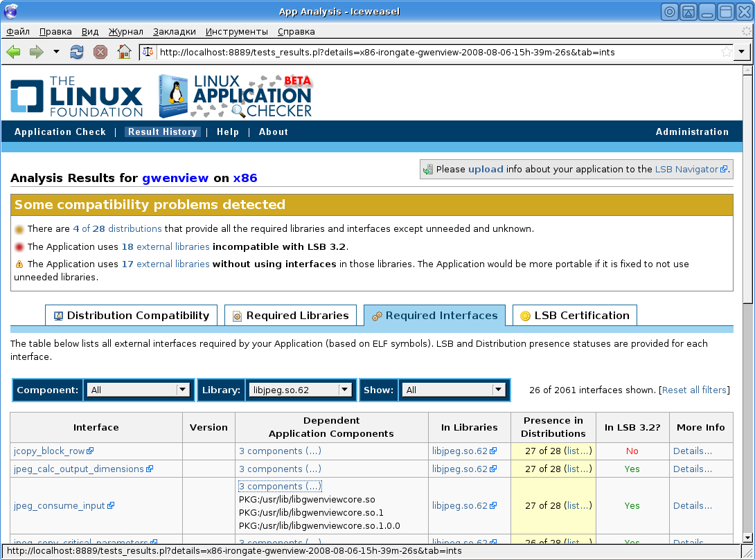Click inside the address bar URL field
Image resolution: width=755 pixels, height=560 pixels.
pyautogui.click(x=437, y=52)
